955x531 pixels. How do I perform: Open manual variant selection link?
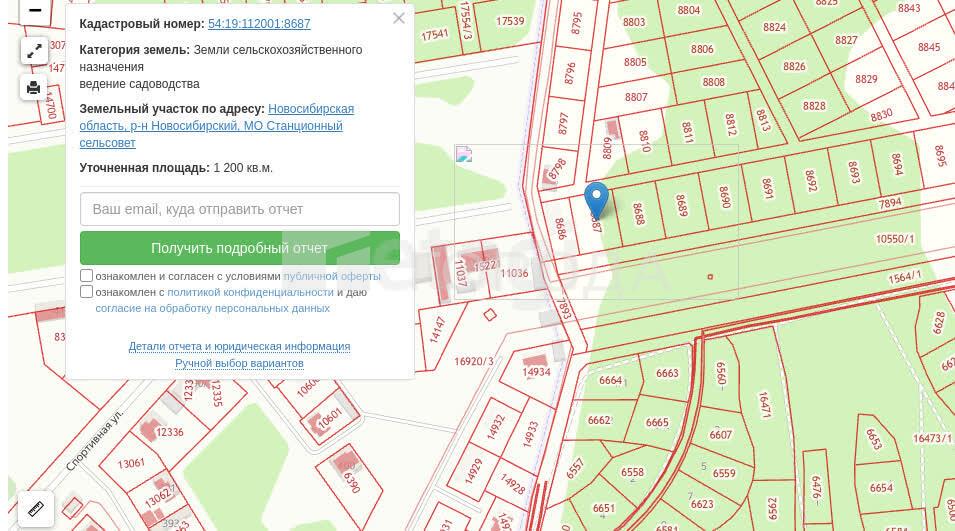(x=239, y=364)
